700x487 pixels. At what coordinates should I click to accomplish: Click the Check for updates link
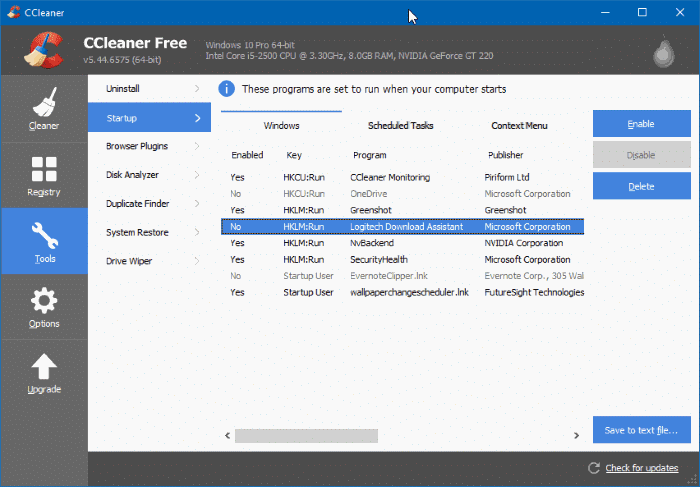pos(642,468)
